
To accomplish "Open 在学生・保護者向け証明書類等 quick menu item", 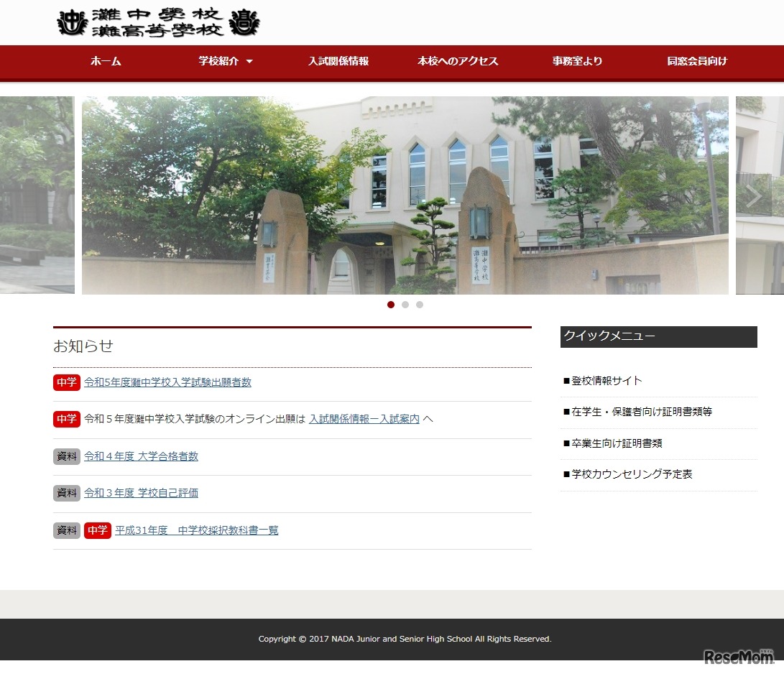I will pos(637,412).
